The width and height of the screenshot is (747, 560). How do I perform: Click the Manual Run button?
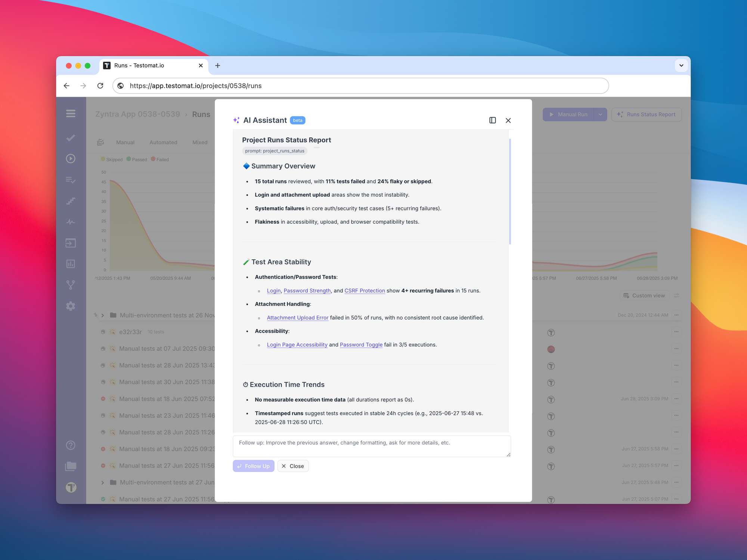[x=569, y=115]
